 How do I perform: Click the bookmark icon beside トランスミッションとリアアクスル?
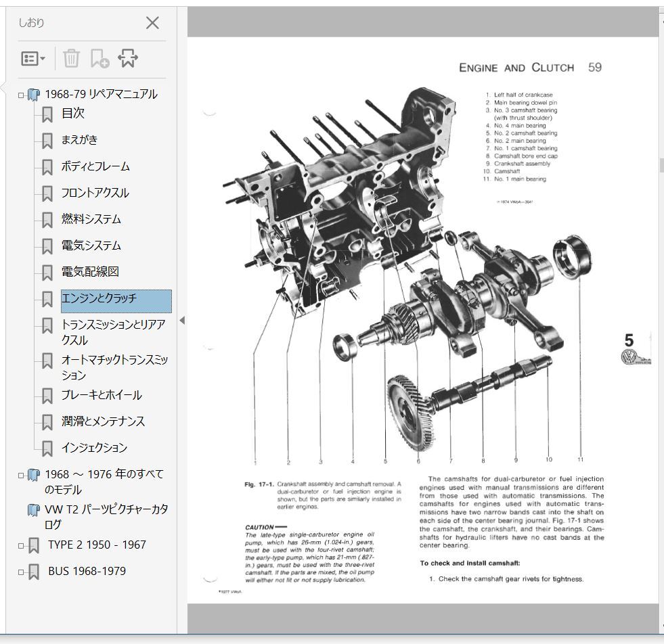pyautogui.click(x=47, y=326)
